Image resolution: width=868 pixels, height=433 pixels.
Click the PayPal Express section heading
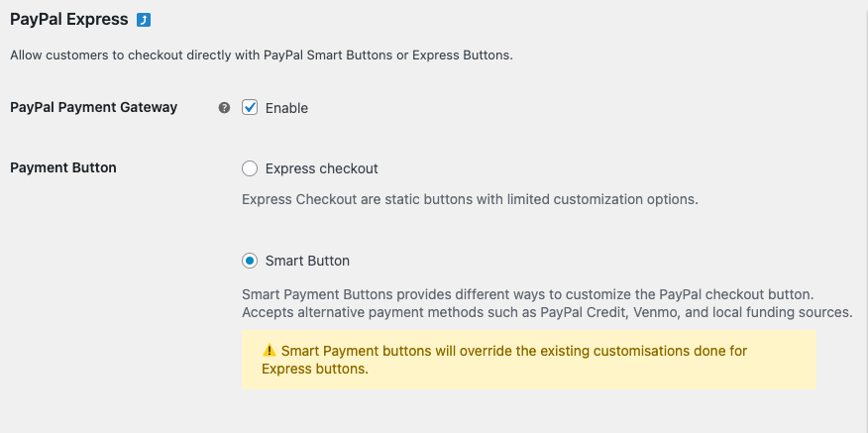click(69, 20)
